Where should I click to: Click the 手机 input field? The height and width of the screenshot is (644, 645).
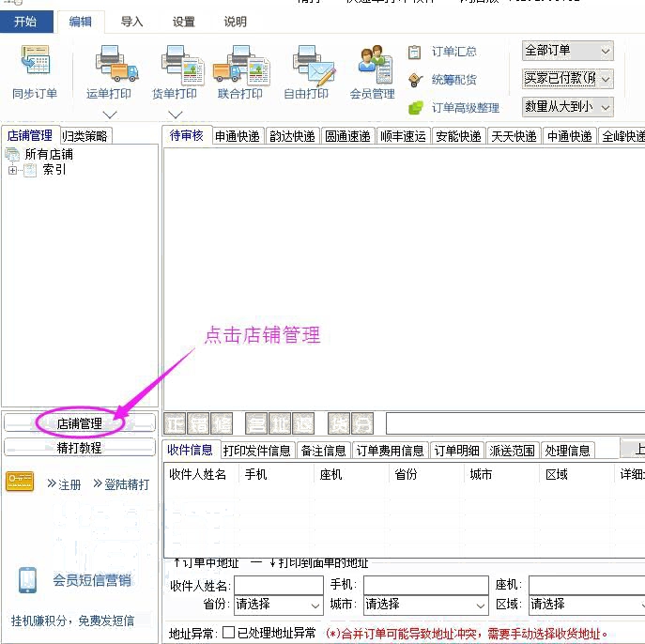tap(425, 585)
